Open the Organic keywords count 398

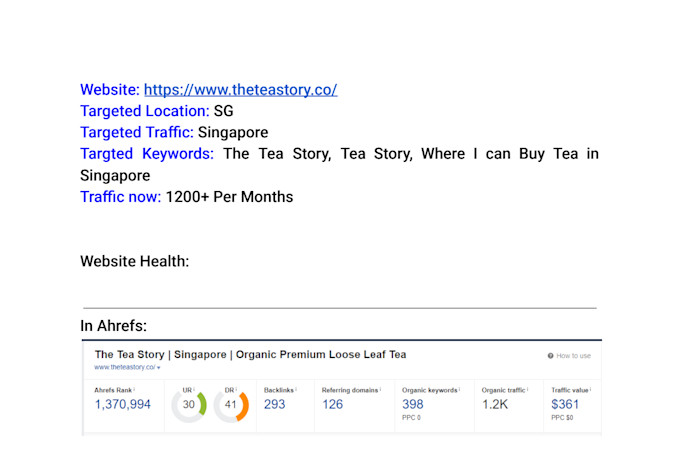click(412, 404)
